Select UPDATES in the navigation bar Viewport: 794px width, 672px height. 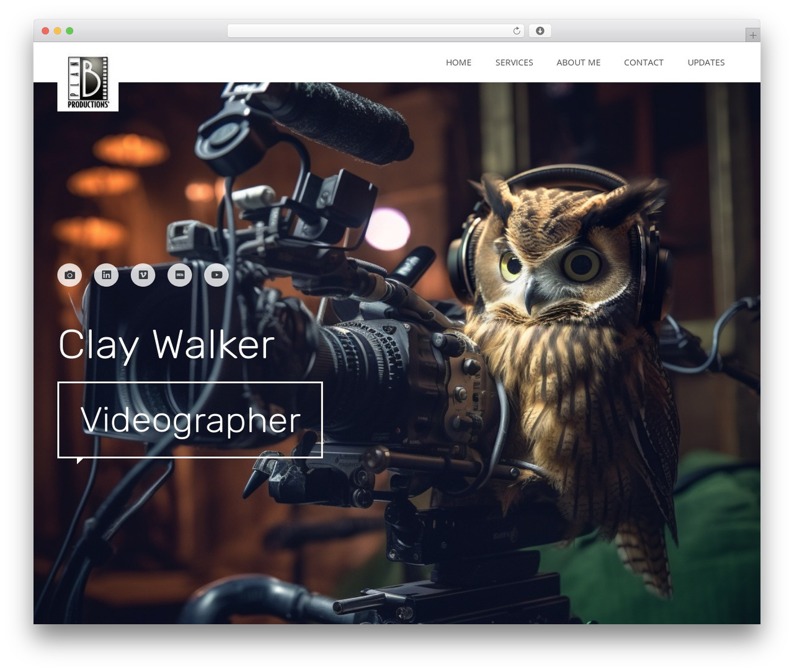[x=706, y=63]
